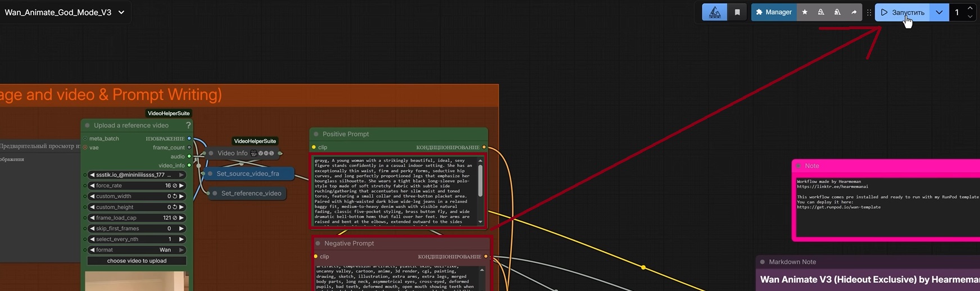980x291 pixels.
Task: Click the vae input socket
Action: (85, 148)
